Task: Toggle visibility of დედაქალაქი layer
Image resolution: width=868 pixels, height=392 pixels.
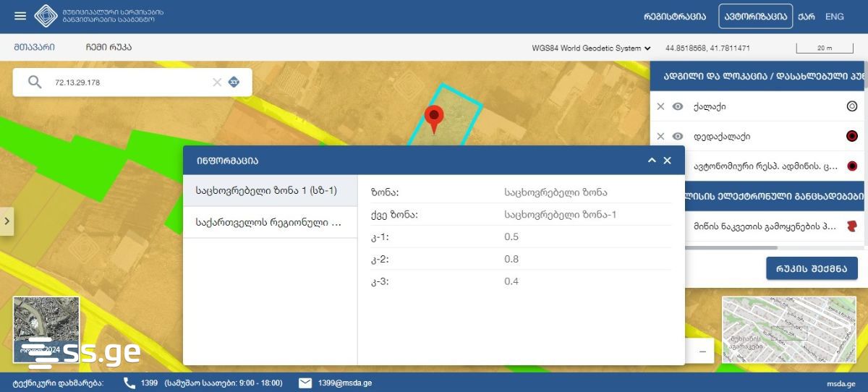Action: coord(678,136)
